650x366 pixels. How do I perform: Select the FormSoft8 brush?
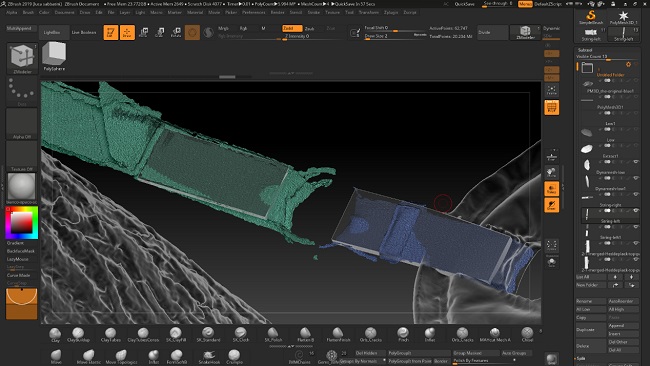(177, 357)
